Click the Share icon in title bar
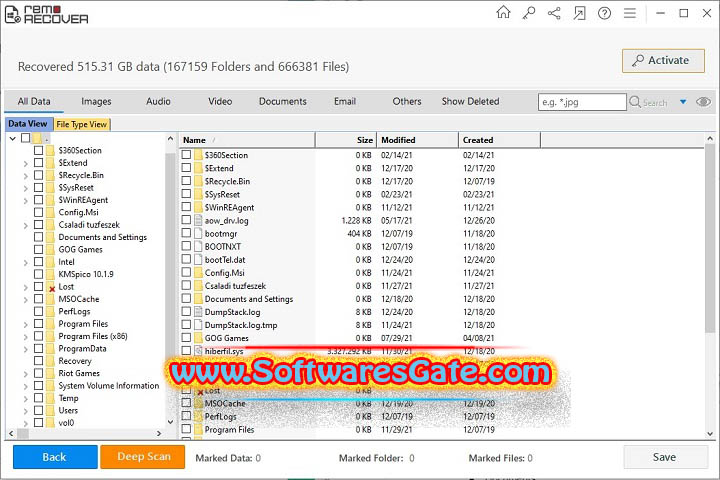 554,13
